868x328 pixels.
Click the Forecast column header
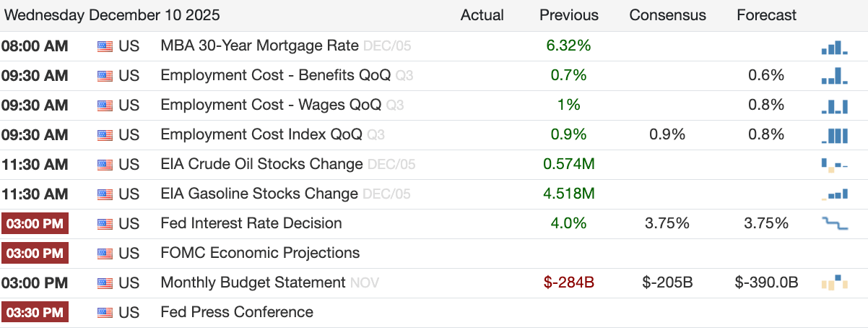click(767, 15)
